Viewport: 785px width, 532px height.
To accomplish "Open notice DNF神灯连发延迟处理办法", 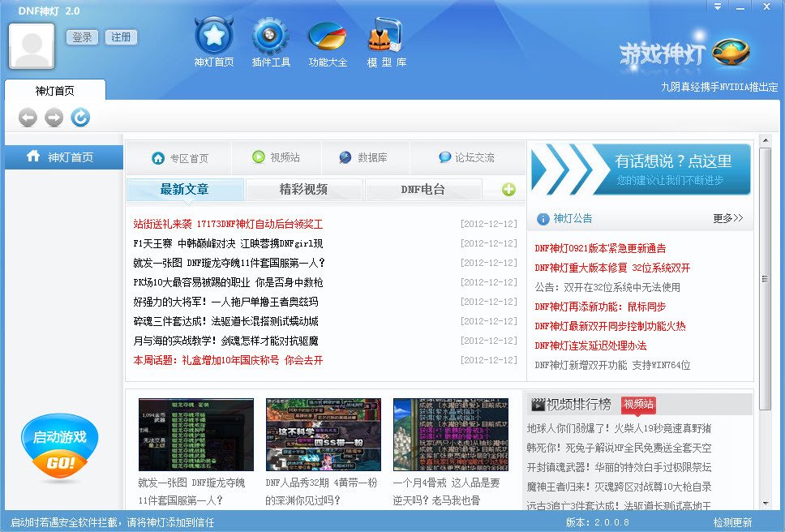I will click(590, 345).
